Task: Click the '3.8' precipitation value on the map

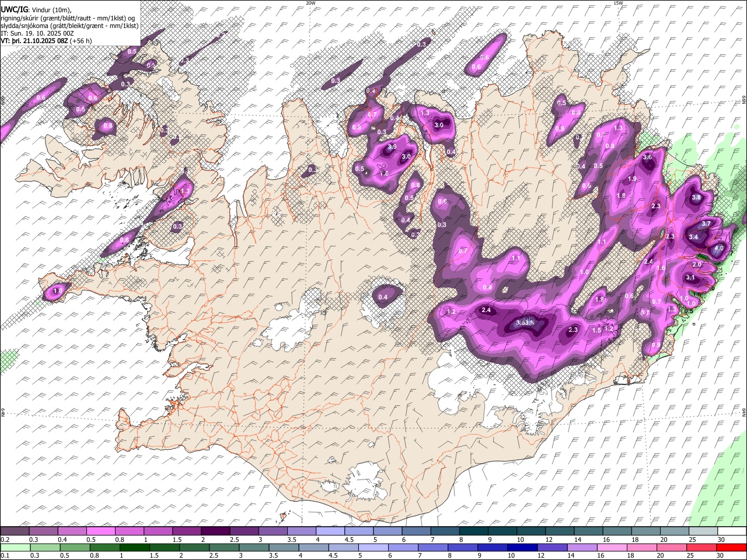Action: [x=696, y=198]
